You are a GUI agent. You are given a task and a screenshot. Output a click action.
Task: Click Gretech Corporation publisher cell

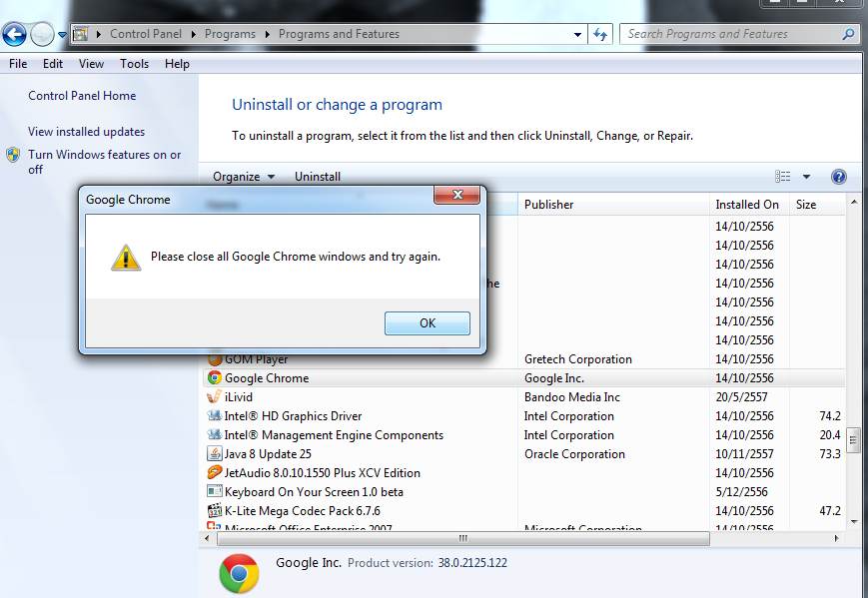click(x=578, y=359)
